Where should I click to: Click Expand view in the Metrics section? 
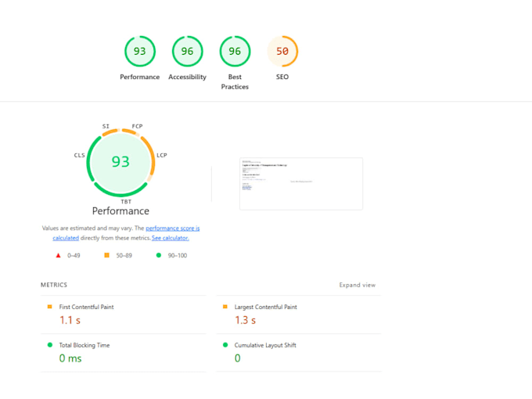pyautogui.click(x=358, y=285)
